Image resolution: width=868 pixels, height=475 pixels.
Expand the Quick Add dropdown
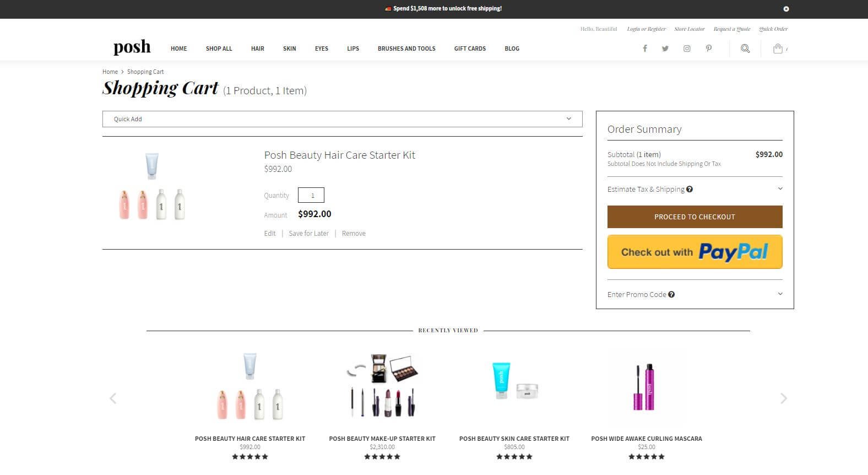click(342, 119)
